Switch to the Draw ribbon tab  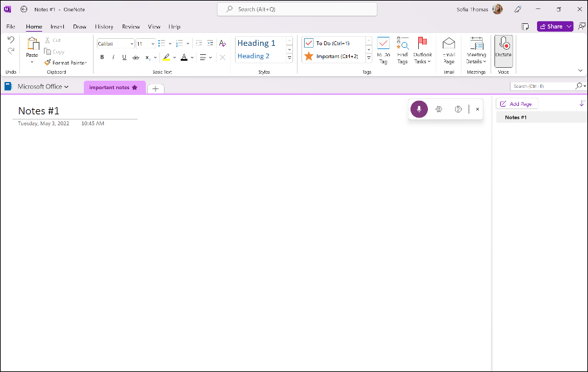pos(79,26)
